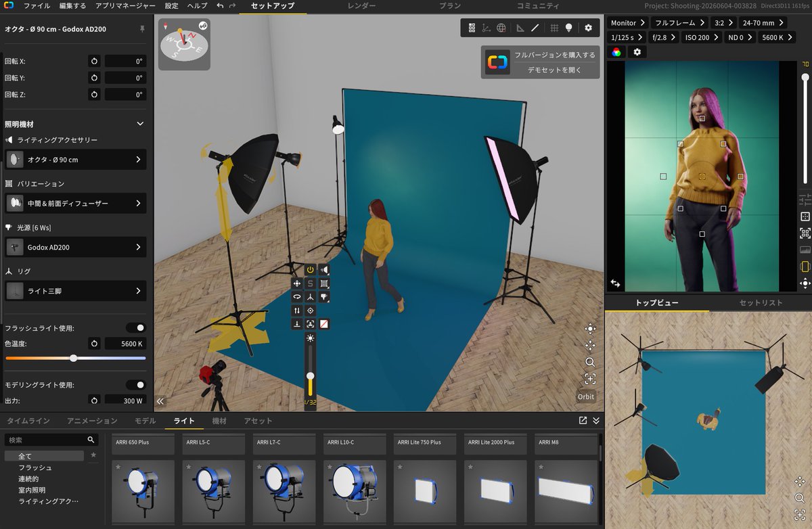Toggle the light power icon in floating toolbar
This screenshot has width=812, height=529.
310,270
